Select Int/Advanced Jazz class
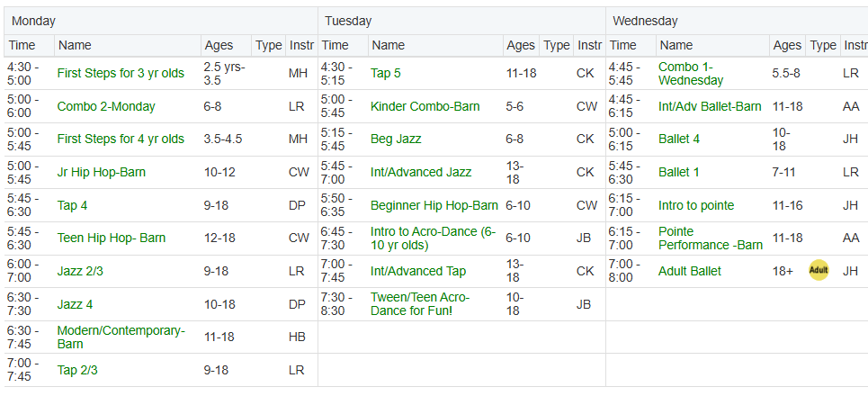The image size is (868, 396). [x=421, y=172]
